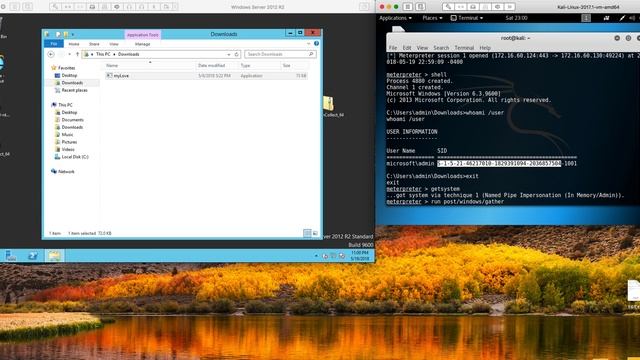Image resolution: width=640 pixels, height=360 pixels.
Task: Open the Kali Applications menu
Action: 395,18
